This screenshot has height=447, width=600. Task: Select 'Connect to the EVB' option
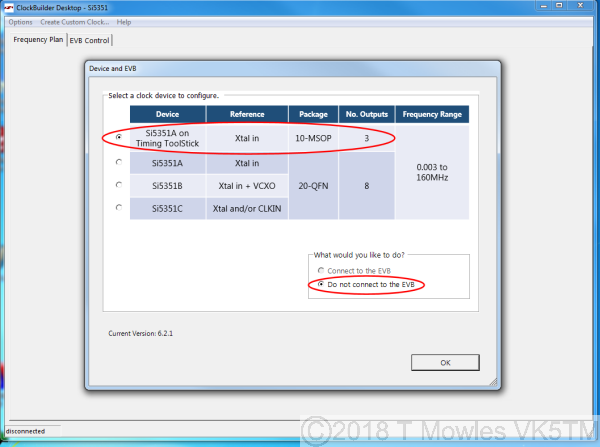coord(321,270)
